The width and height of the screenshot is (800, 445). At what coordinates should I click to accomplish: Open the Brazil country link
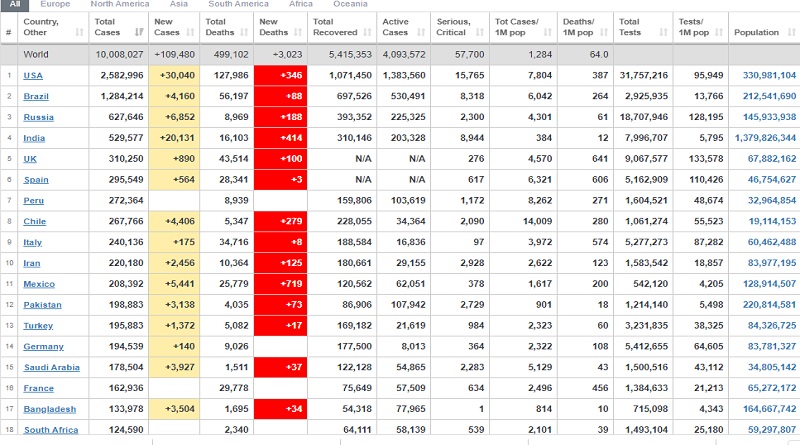pyautogui.click(x=36, y=96)
